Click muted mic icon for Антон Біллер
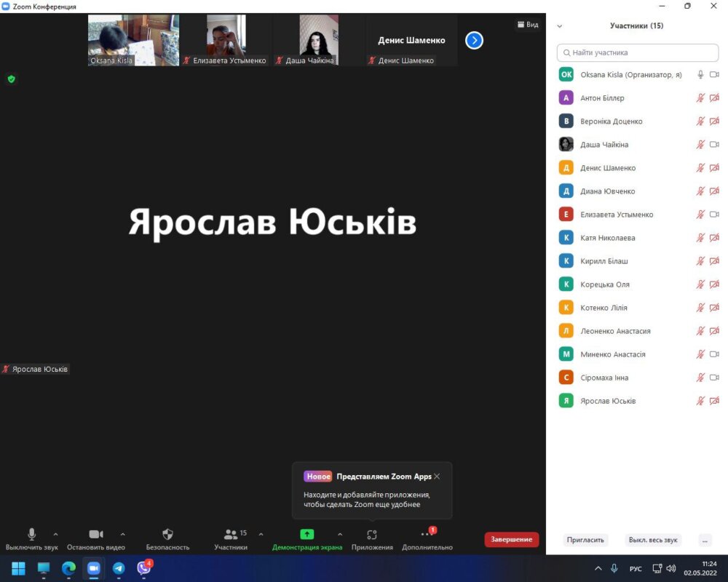The height and width of the screenshot is (582, 728). pyautogui.click(x=700, y=97)
